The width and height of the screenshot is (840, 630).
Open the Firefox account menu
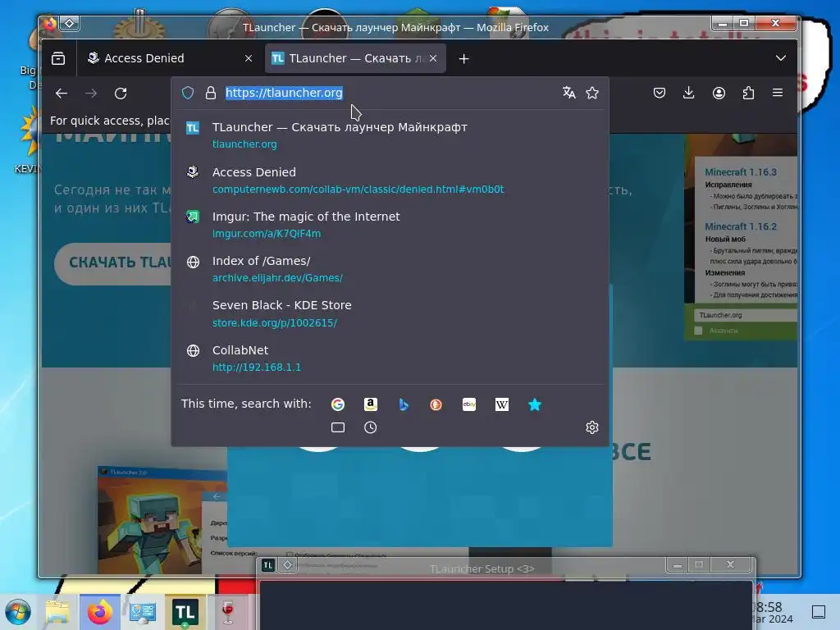tap(719, 93)
